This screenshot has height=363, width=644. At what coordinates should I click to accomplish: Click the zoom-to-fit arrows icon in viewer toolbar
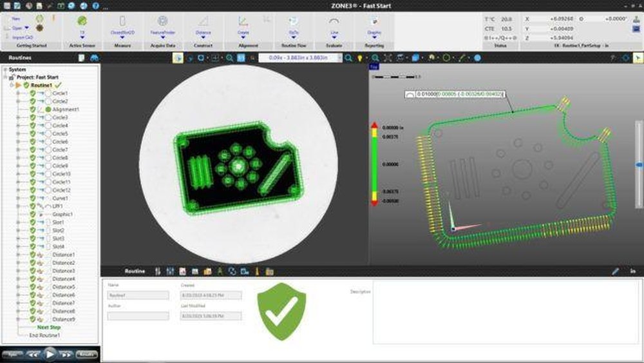(x=388, y=58)
